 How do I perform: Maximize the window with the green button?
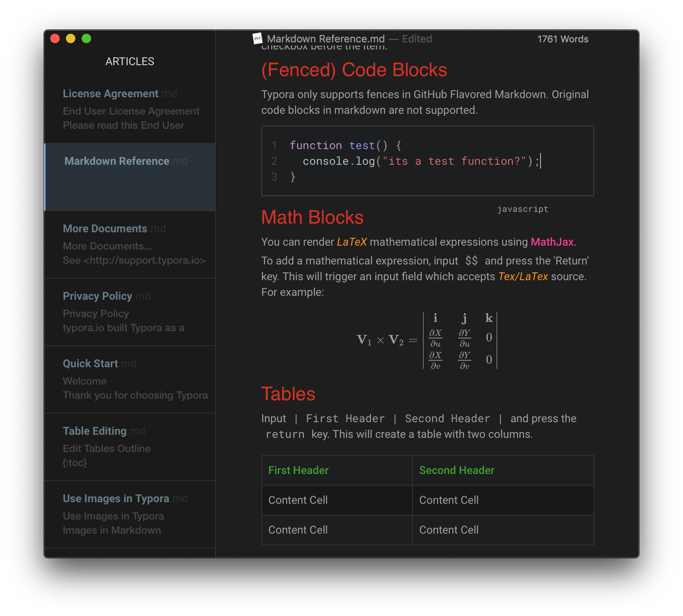click(86, 38)
